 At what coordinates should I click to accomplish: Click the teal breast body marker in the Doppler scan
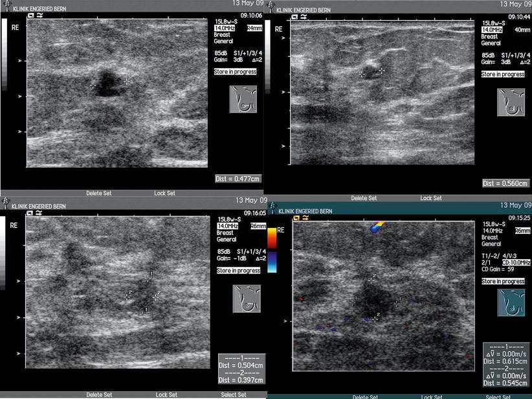pyautogui.click(x=511, y=302)
